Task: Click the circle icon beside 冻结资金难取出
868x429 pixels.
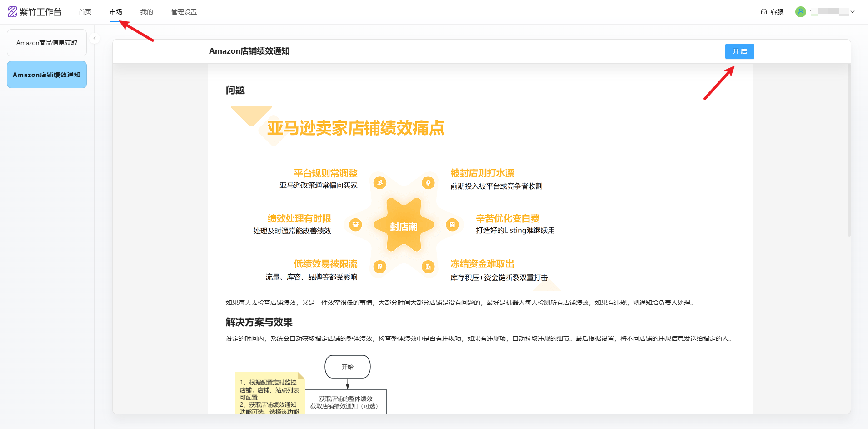Action: (x=428, y=267)
